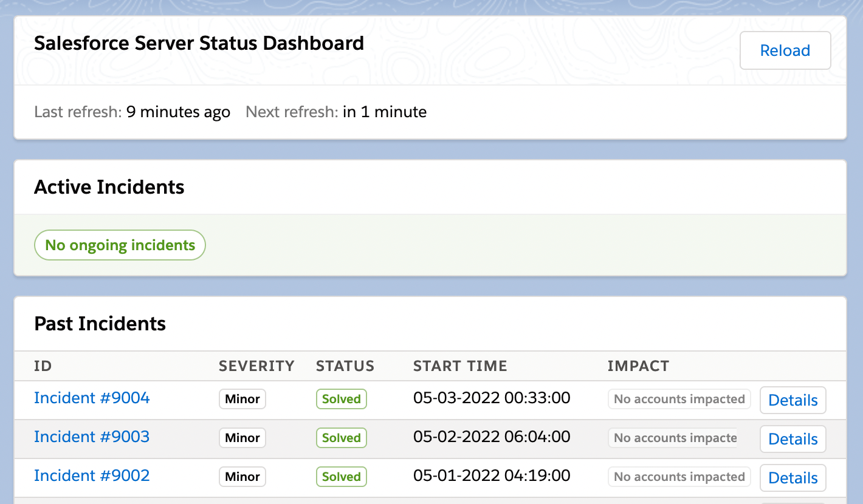Click the START TIME column header

tap(460, 366)
